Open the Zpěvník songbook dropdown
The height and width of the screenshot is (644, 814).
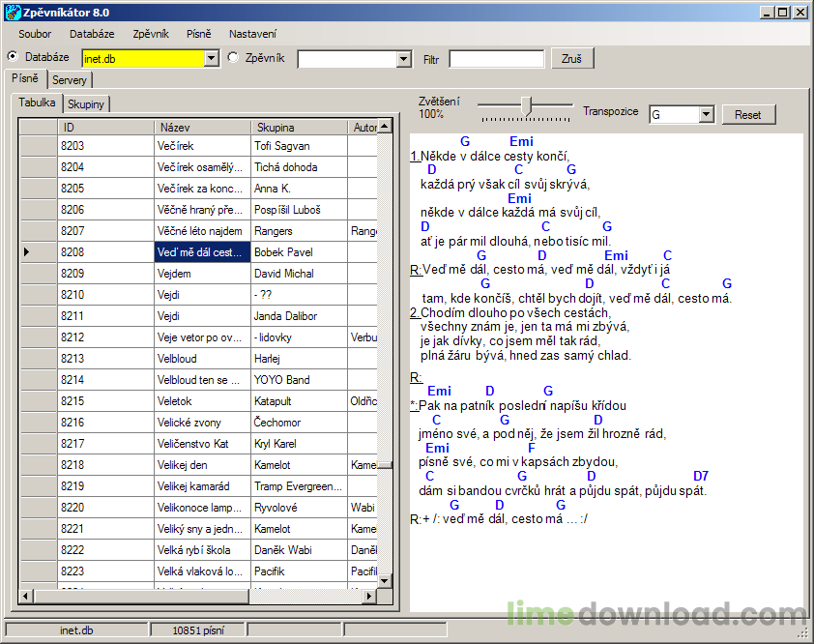click(x=404, y=59)
